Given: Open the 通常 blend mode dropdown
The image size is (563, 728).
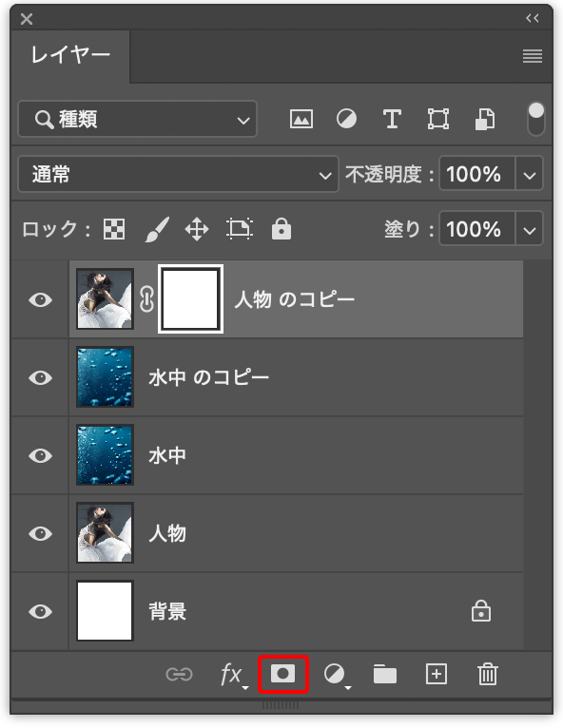Looking at the screenshot, I should click(x=178, y=175).
